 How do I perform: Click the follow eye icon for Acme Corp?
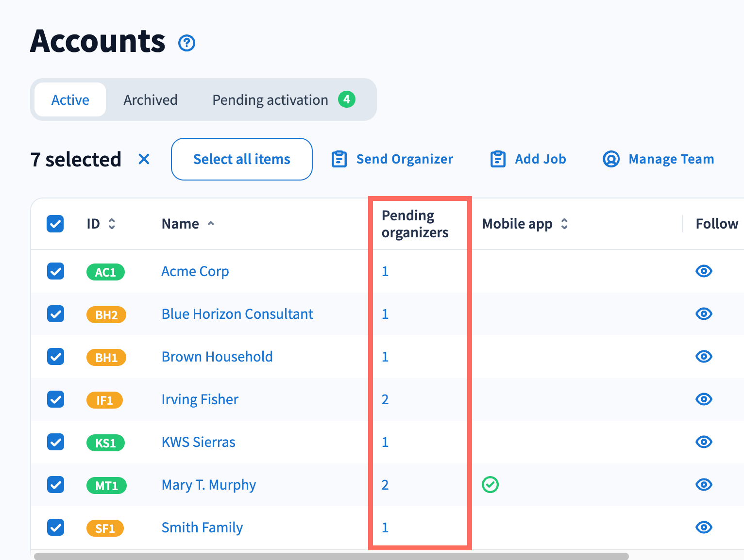click(704, 271)
